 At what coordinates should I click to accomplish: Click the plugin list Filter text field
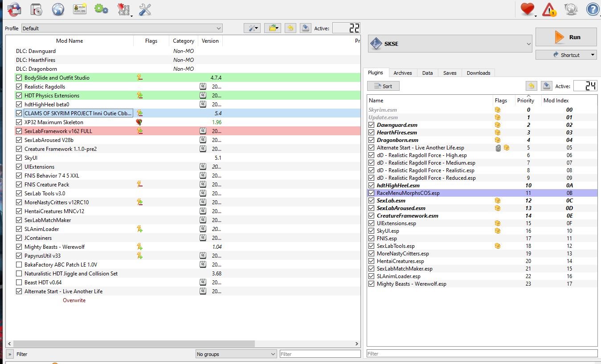[x=482, y=354]
